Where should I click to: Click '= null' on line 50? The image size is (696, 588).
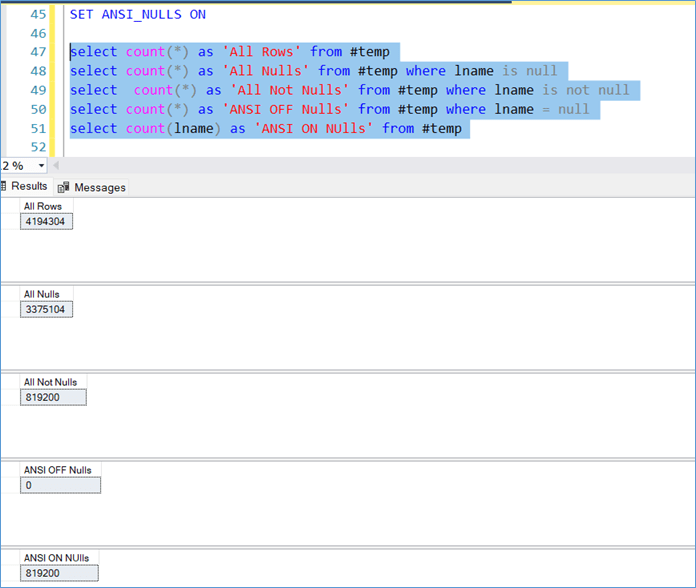[566, 109]
